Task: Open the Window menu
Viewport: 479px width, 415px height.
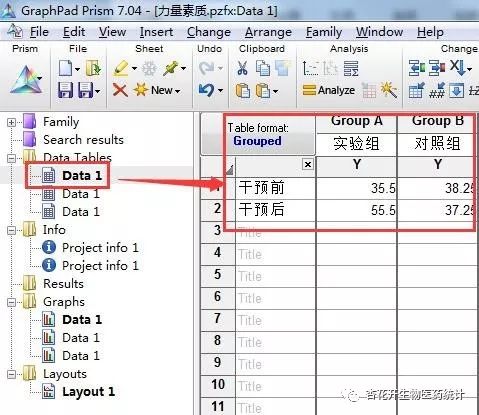Action: coord(379,32)
